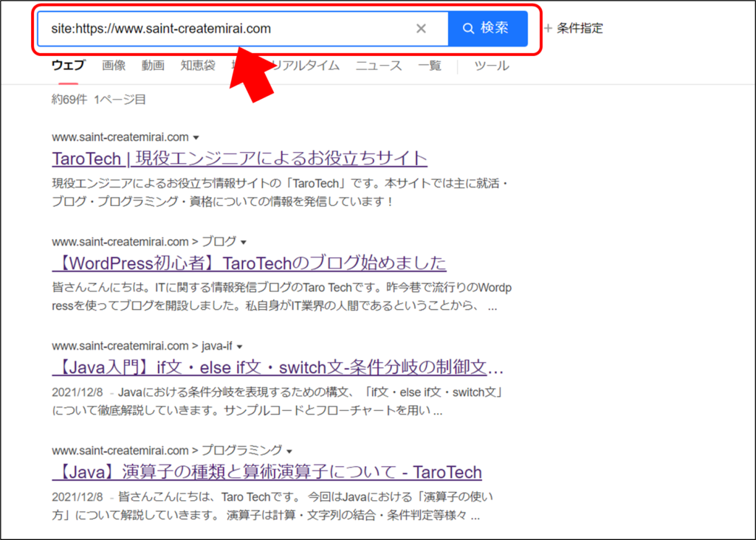Viewport: 756px width, 540px height.
Task: Open the リアルタイム tab
Action: tap(305, 65)
